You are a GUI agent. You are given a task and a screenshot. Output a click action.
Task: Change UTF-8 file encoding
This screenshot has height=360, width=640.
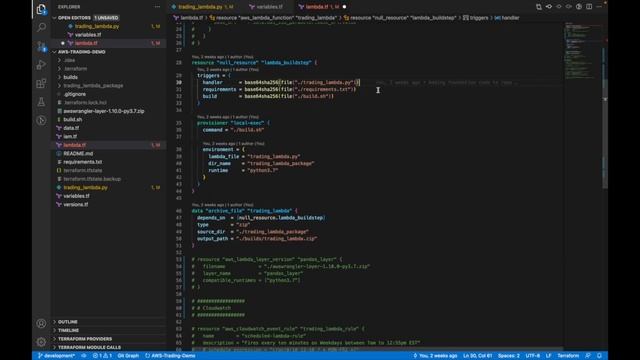pyautogui.click(x=533, y=356)
